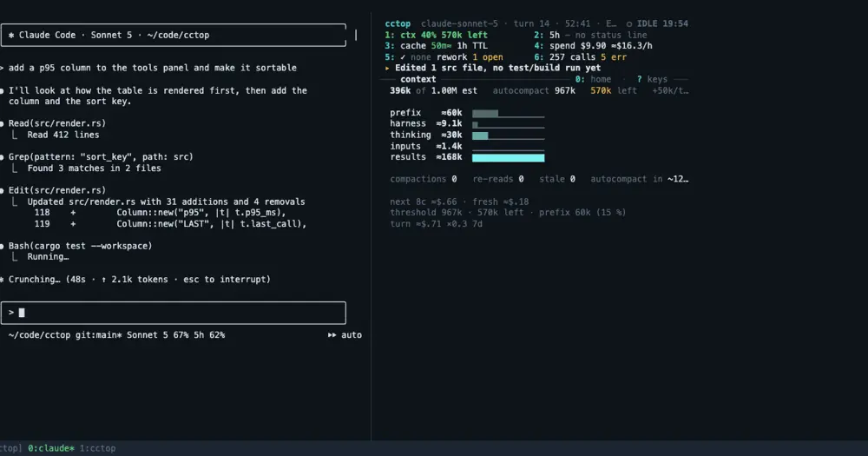Click the results ≈168k usage bar
The width and height of the screenshot is (868, 456).
[x=508, y=158]
